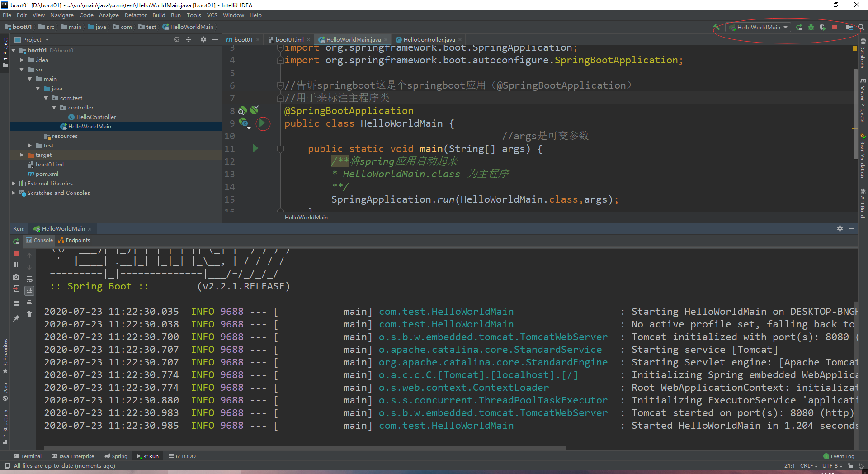Run HelloWorldMain with Coverage

click(823, 27)
